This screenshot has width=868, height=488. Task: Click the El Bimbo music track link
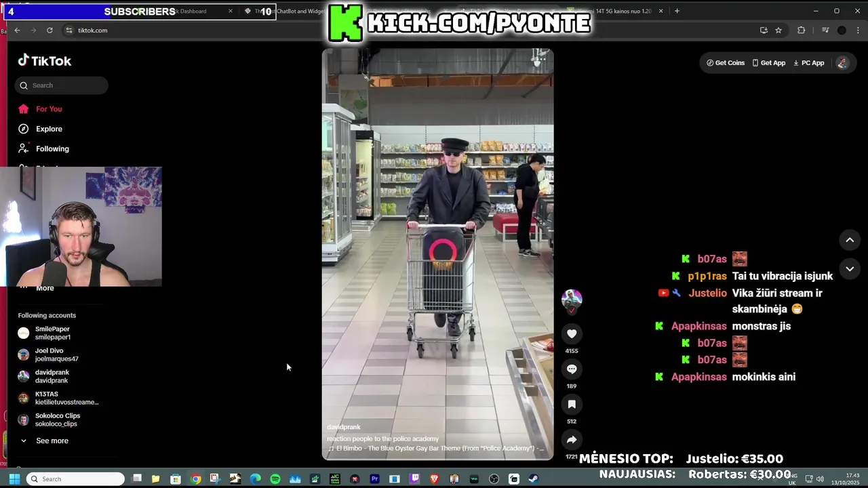pyautogui.click(x=435, y=448)
